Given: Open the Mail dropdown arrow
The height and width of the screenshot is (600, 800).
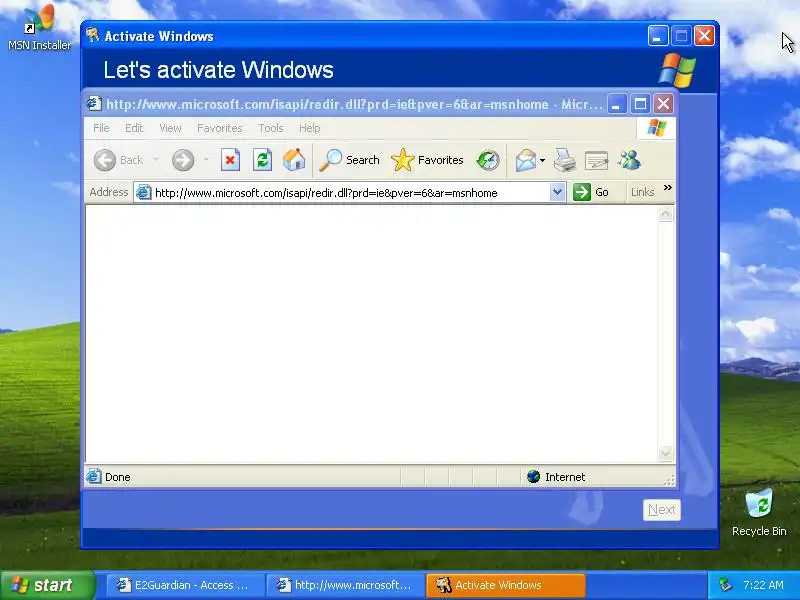Looking at the screenshot, I should pos(542,160).
